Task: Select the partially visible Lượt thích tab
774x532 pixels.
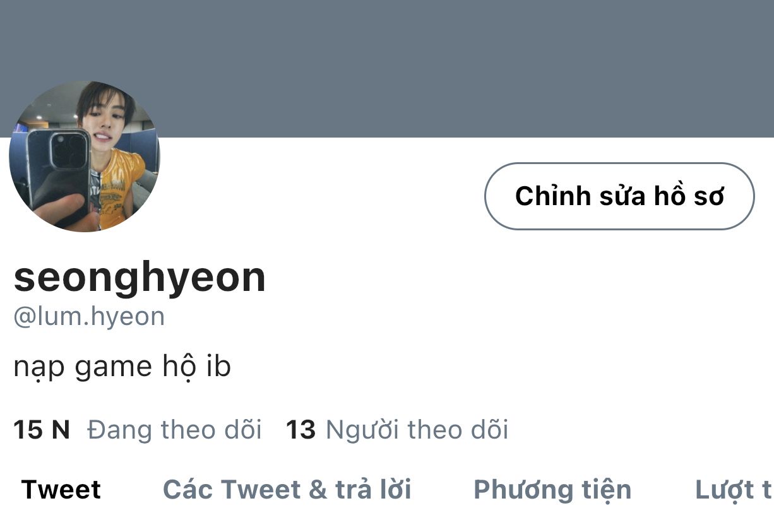Action: coord(734,490)
